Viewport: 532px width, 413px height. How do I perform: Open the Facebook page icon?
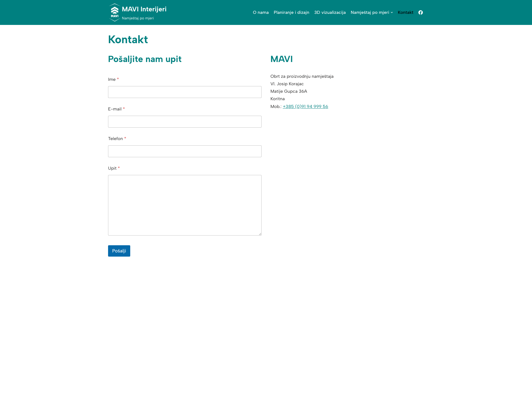click(420, 12)
